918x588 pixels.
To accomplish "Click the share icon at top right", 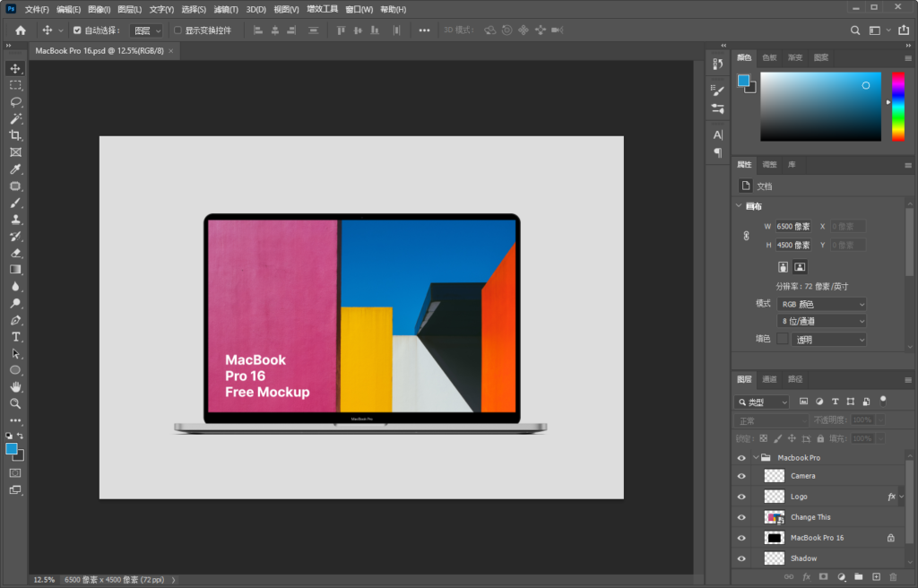I will [904, 30].
